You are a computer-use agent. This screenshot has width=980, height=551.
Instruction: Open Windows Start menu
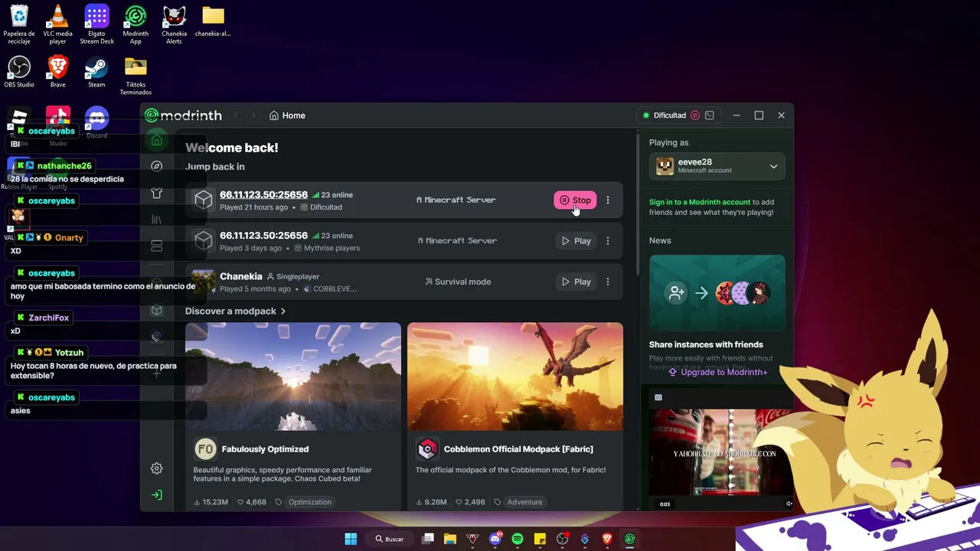click(351, 539)
